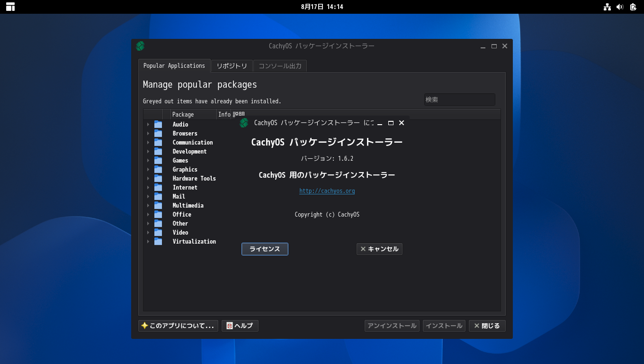Click the キャンセル button in About dialog

coord(379,249)
